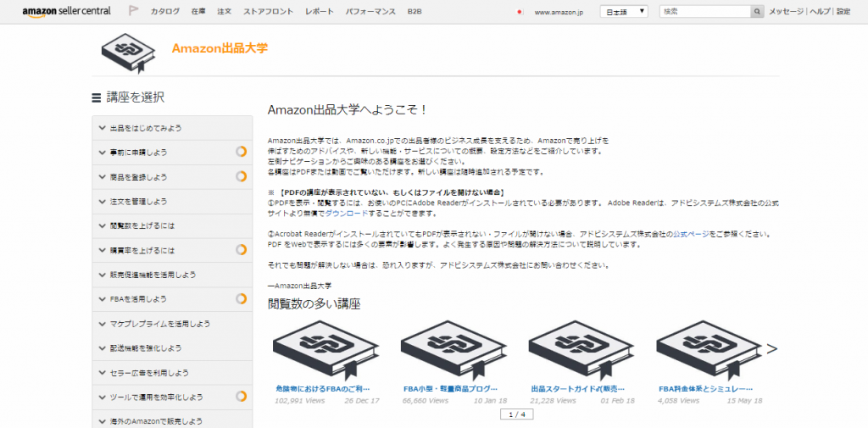Click progress ring icon beside FBAを活用しよう
Image resolution: width=868 pixels, height=428 pixels.
click(241, 299)
